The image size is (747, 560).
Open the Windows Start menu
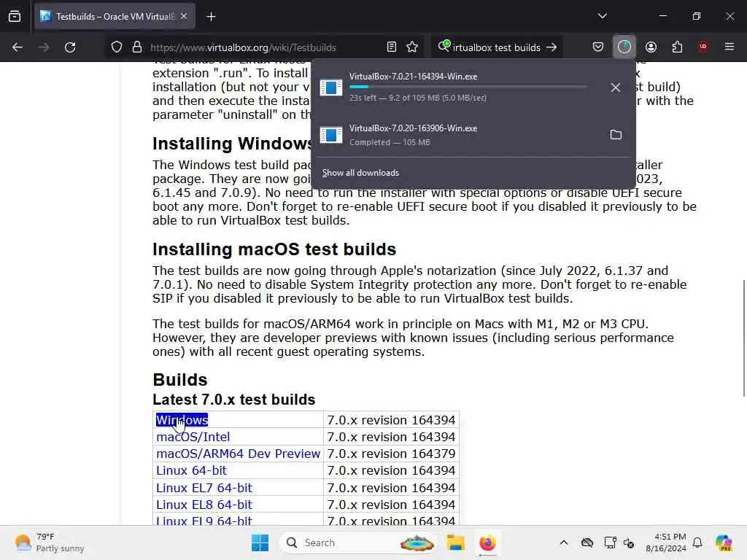(x=260, y=542)
